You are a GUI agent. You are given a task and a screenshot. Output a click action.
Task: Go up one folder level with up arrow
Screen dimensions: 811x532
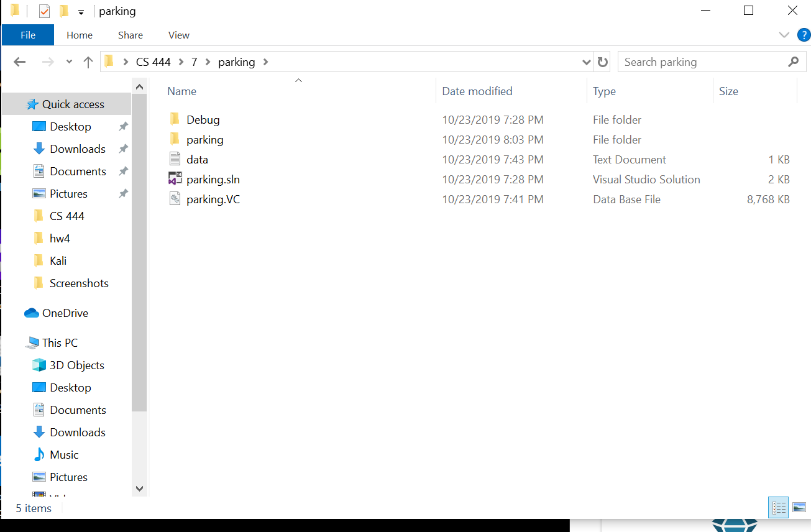tap(88, 62)
